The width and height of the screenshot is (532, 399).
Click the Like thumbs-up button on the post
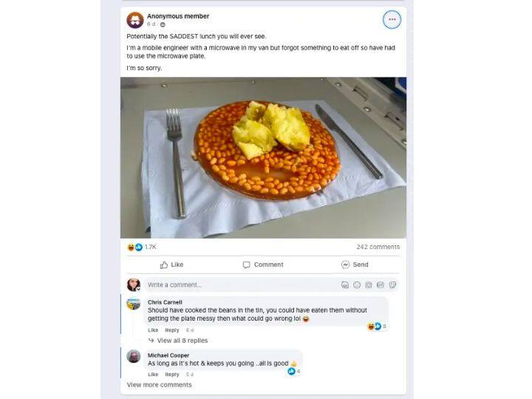point(171,265)
